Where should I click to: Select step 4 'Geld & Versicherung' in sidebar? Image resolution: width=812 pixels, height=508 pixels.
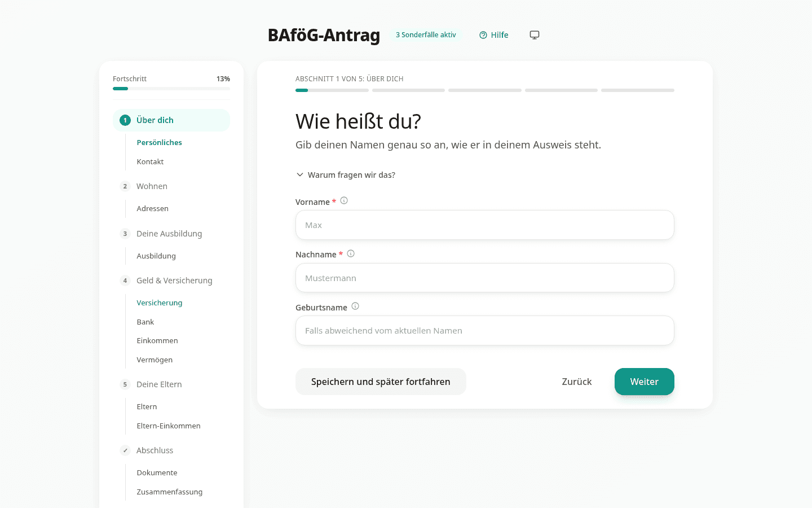click(x=171, y=281)
